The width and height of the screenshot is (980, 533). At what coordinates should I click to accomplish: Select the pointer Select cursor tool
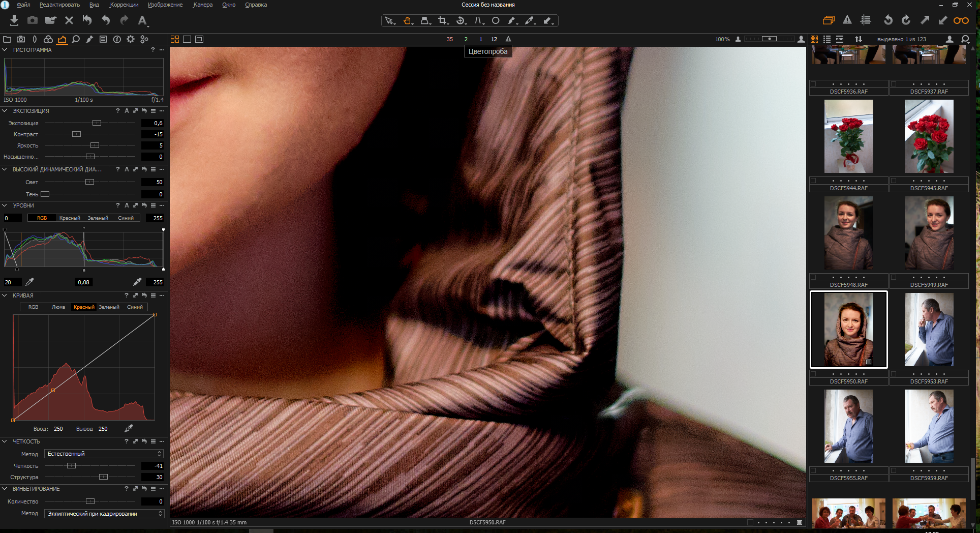(390, 21)
